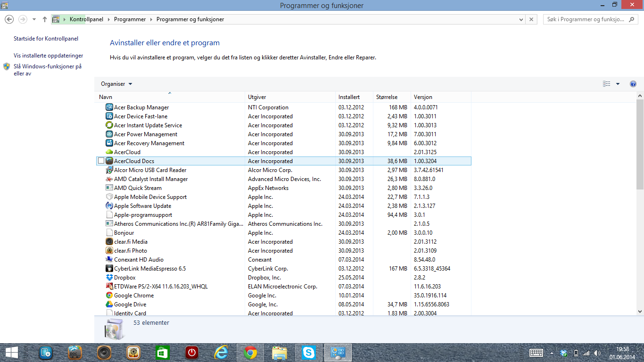Viewport: 644px width, 362px height.
Task: Expand the Kontrollpanel breadcrumb arrow
Action: pos(108,19)
